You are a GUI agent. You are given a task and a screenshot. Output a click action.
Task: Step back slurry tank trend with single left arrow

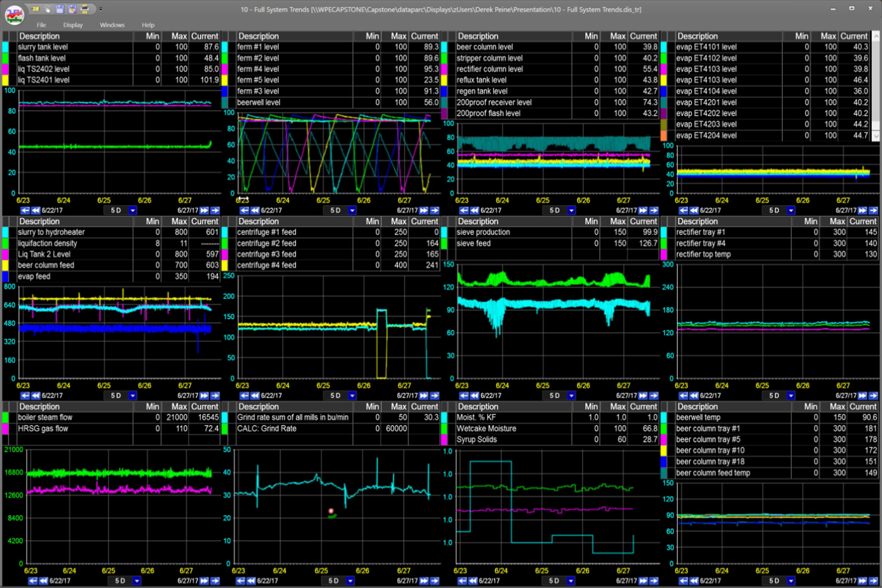tap(25, 210)
